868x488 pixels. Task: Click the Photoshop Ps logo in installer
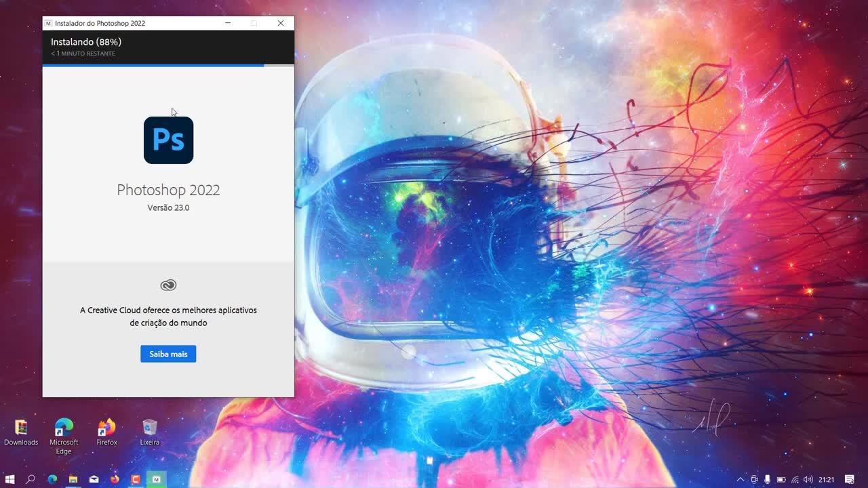pyautogui.click(x=168, y=140)
